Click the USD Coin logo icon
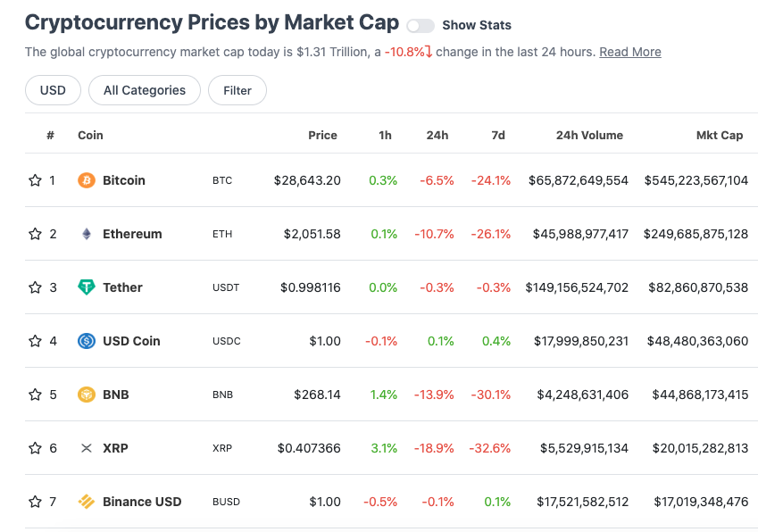Image resolution: width=758 pixels, height=532 pixels. pyautogui.click(x=87, y=341)
